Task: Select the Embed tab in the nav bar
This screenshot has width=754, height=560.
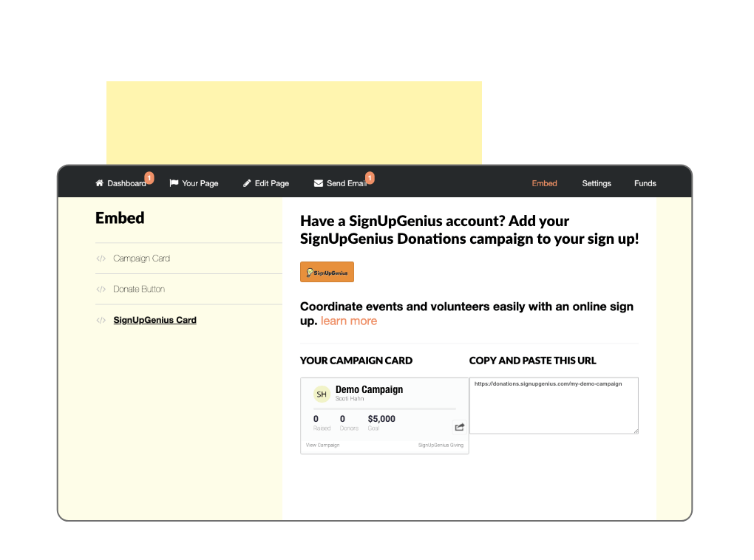Action: [544, 183]
